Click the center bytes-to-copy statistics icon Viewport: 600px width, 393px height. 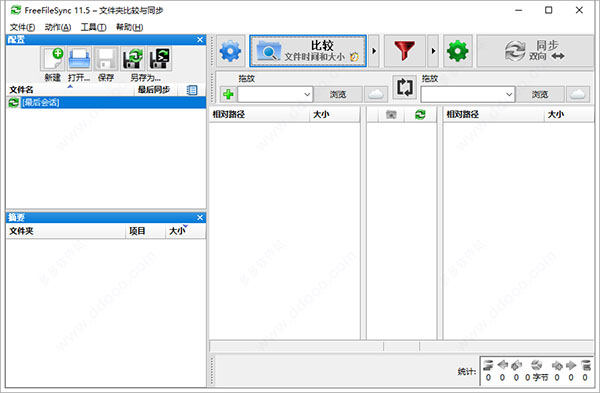537,365
